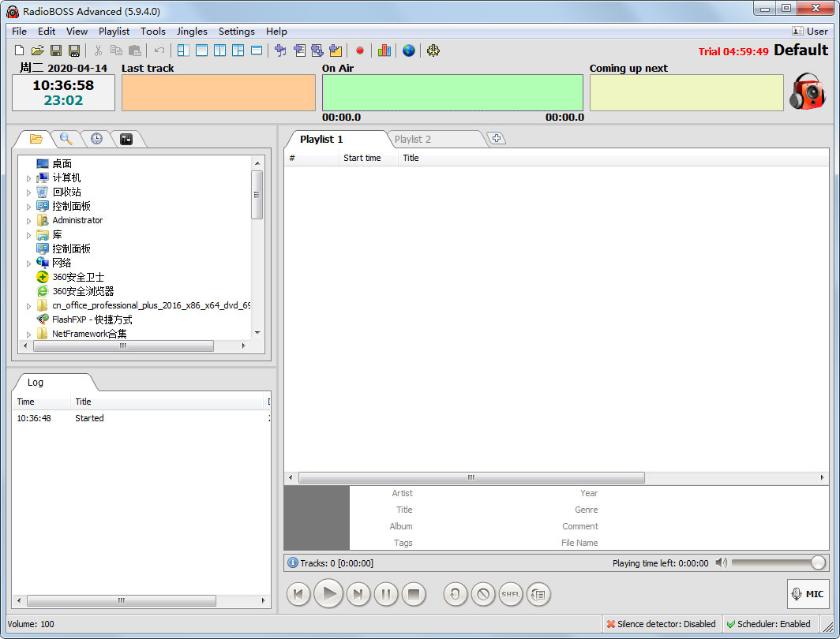
Task: Click the globe broadcast icon
Action: 408,50
